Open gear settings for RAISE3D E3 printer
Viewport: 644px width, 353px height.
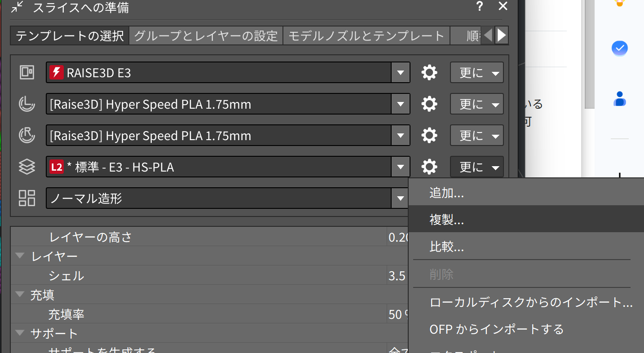pyautogui.click(x=429, y=72)
